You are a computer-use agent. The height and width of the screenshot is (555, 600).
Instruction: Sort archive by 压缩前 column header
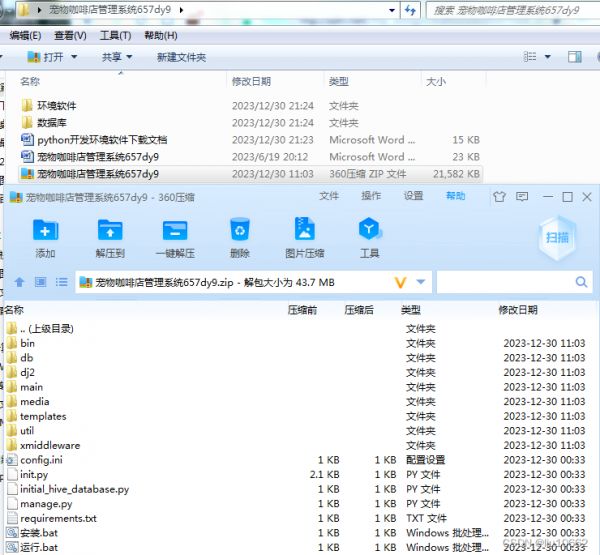[x=302, y=310]
